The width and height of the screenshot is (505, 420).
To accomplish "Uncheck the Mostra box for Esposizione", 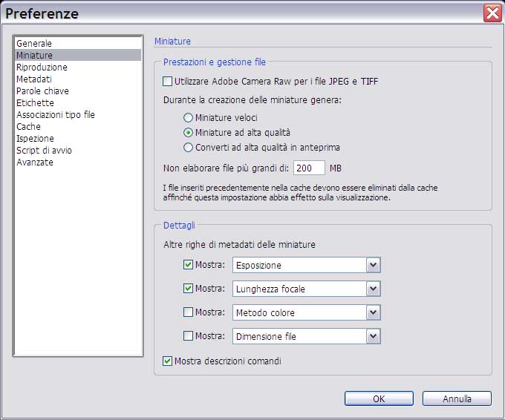I will (188, 265).
